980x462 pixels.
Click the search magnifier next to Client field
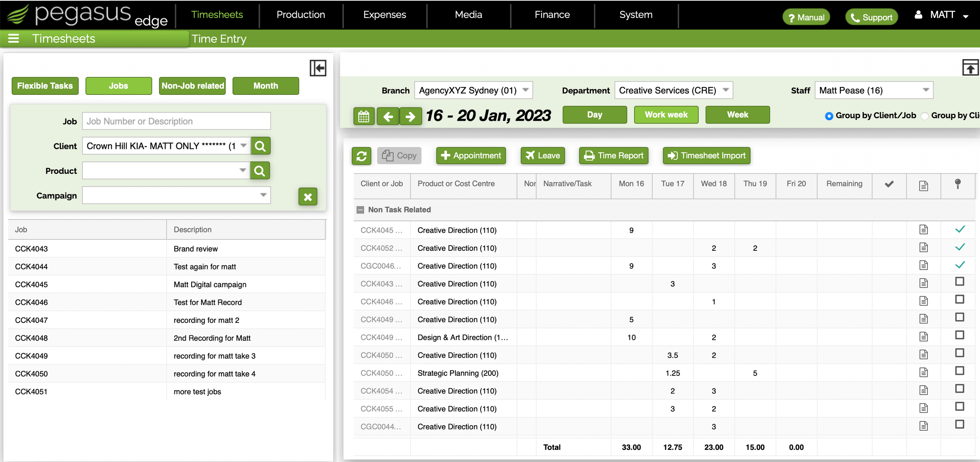point(260,145)
